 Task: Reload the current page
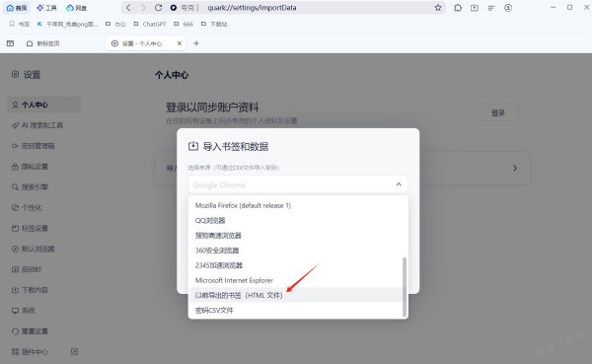pos(158,8)
